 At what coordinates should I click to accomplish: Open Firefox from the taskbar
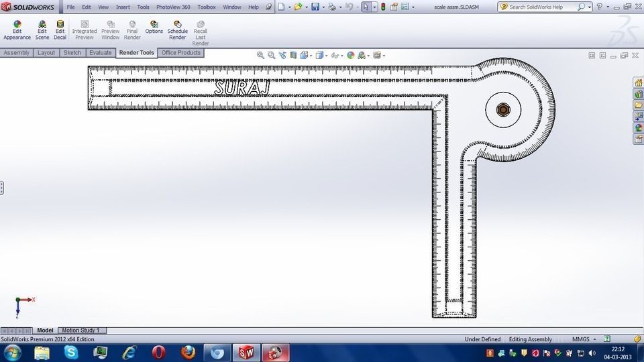pyautogui.click(x=188, y=352)
